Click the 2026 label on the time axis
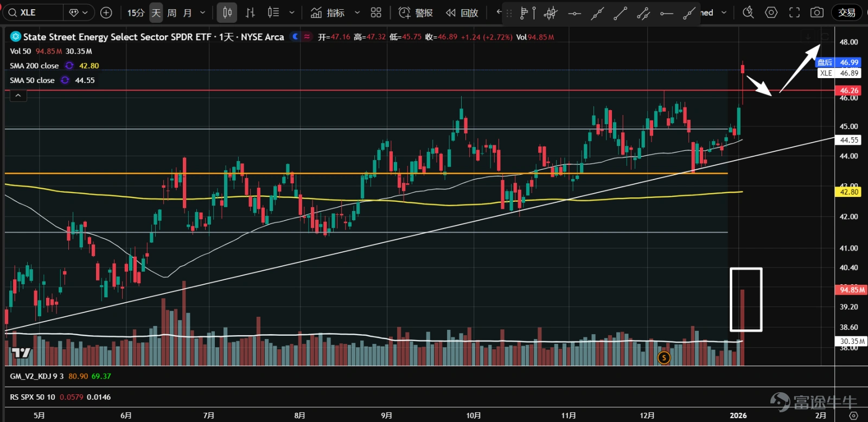Viewport: 868px width, 422px height. pos(738,415)
